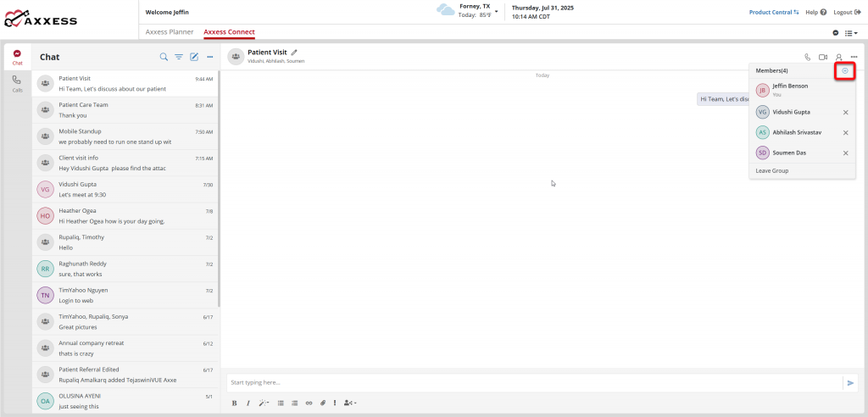Toggle the important exclamation mark flag

[x=335, y=403]
